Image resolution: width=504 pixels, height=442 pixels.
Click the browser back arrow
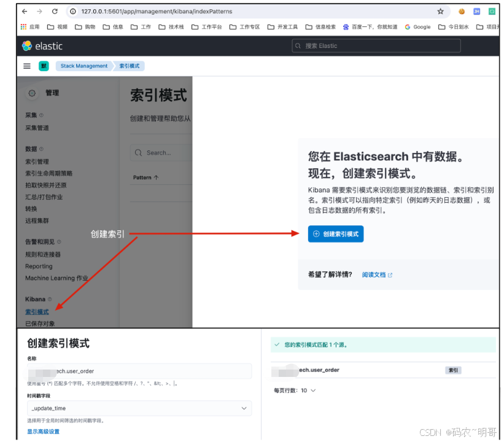point(25,12)
